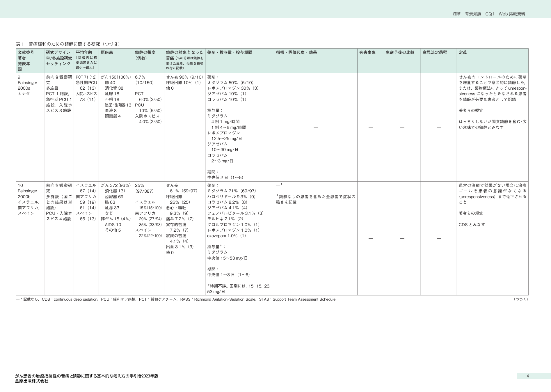This screenshot has width=551, height=392.
Task: Click the year '2000b' in the second row
Action: pos(24,197)
